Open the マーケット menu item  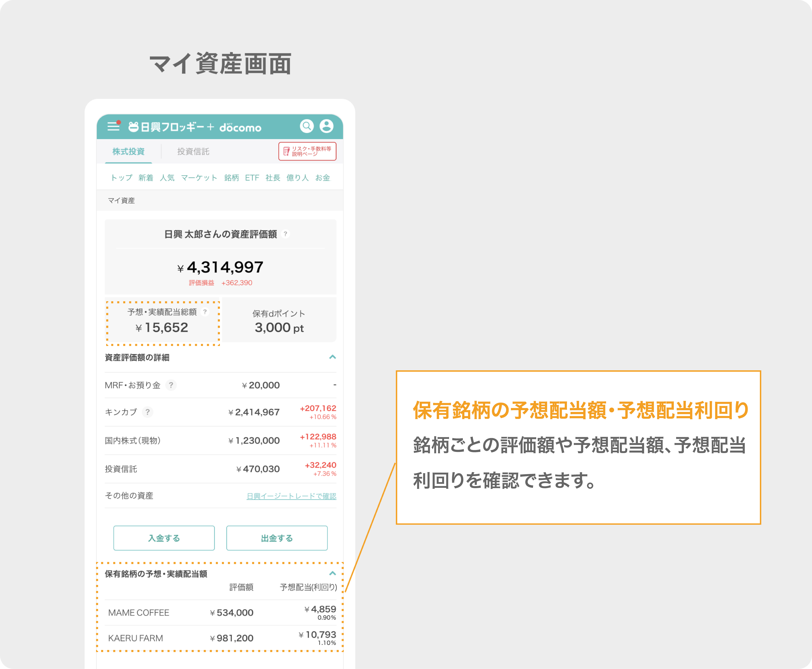[x=199, y=178]
